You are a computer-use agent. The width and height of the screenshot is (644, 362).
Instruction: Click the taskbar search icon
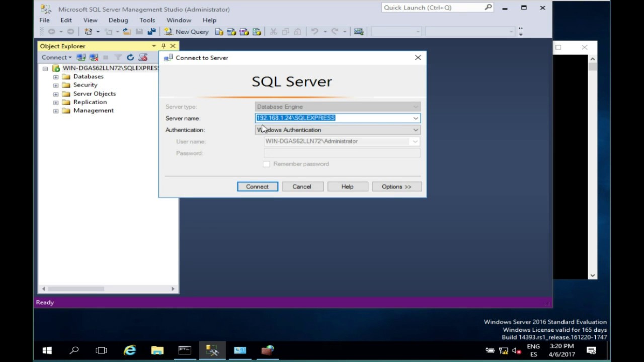point(74,350)
